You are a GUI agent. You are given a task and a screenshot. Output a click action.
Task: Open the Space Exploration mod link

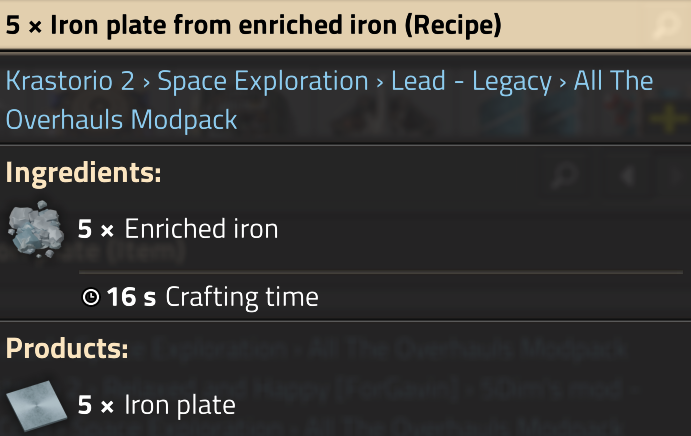pos(263,81)
